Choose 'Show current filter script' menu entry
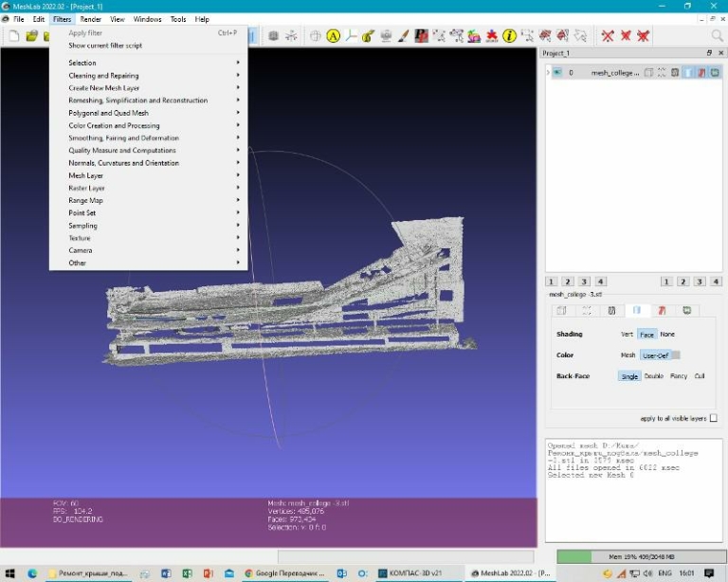This screenshot has width=728, height=582. click(105, 45)
